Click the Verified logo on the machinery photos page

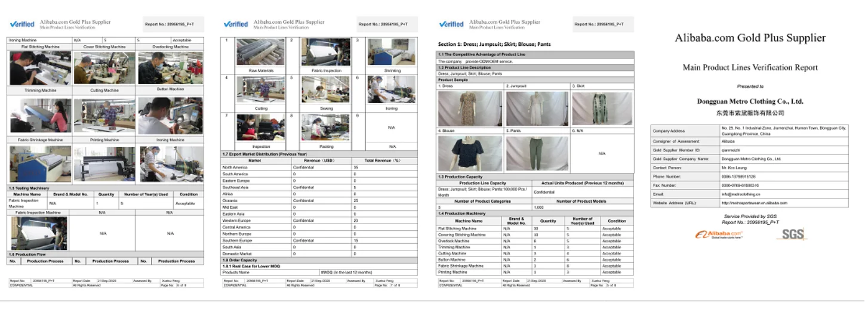pyautogui.click(x=22, y=24)
